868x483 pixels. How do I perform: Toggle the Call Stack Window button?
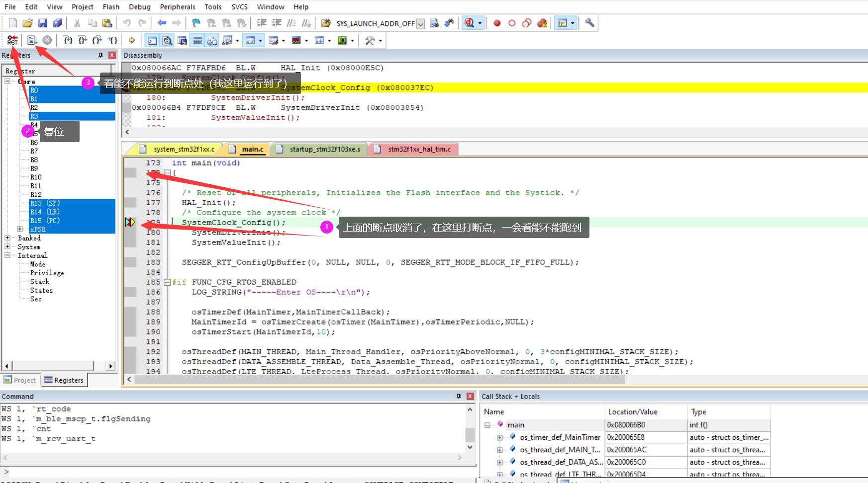pyautogui.click(x=212, y=40)
